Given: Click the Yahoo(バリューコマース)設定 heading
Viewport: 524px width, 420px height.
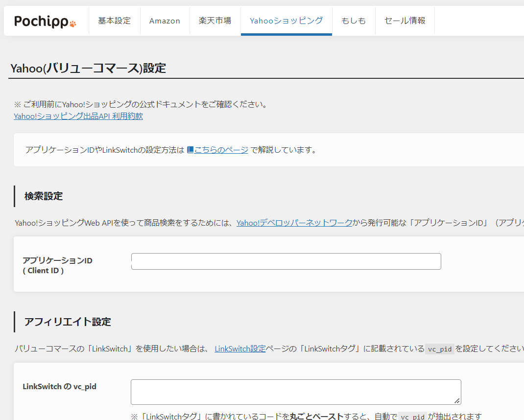Looking at the screenshot, I should 88,68.
